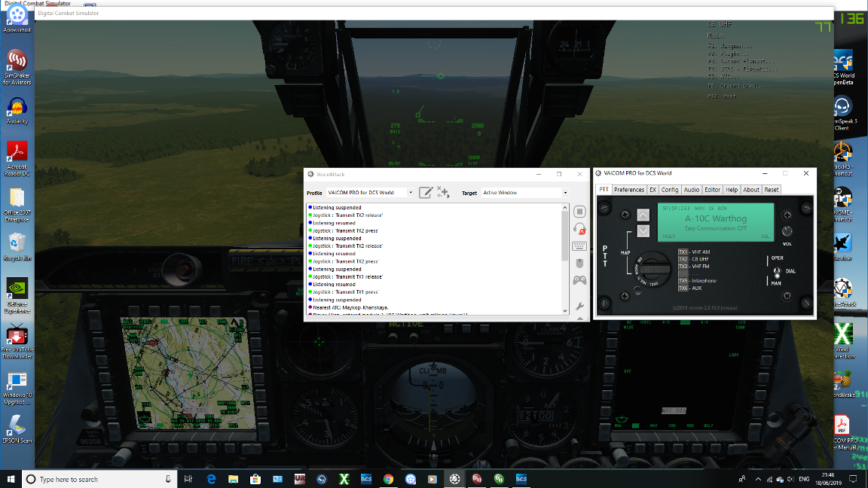Toggle the headset listening icon
Image resolution: width=868 pixels, height=488 pixels.
coord(579,228)
